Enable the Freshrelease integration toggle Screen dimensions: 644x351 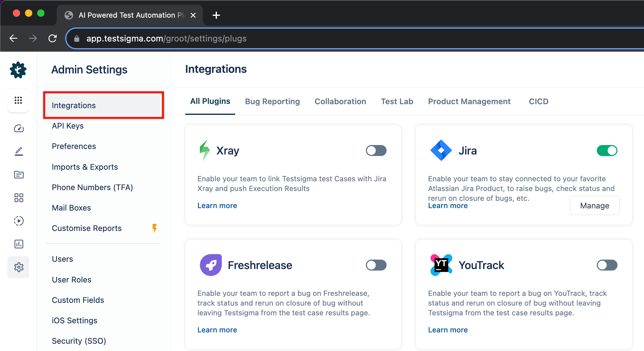[x=376, y=265]
